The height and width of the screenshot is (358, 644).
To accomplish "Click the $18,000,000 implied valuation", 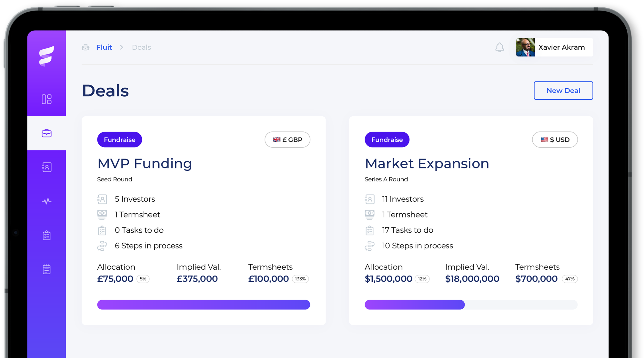I will 472,279.
